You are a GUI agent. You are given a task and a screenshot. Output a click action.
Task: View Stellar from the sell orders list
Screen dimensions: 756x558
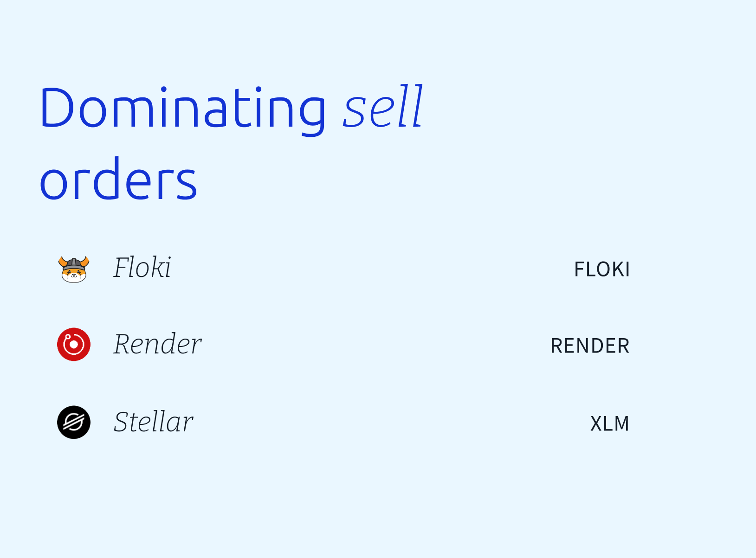(x=343, y=423)
